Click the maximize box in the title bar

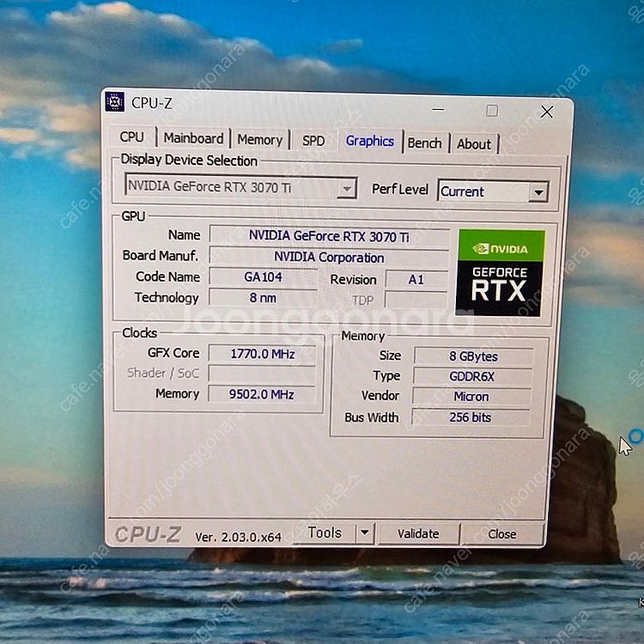coord(492,111)
